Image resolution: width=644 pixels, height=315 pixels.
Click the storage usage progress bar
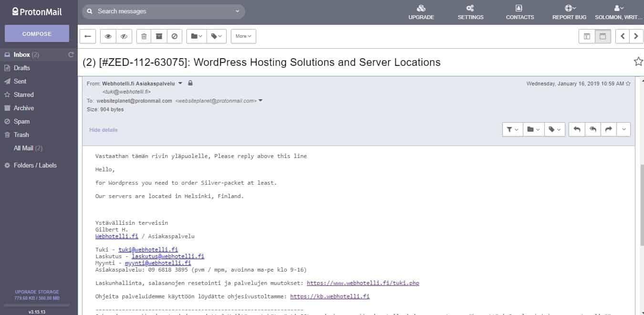[37, 305]
